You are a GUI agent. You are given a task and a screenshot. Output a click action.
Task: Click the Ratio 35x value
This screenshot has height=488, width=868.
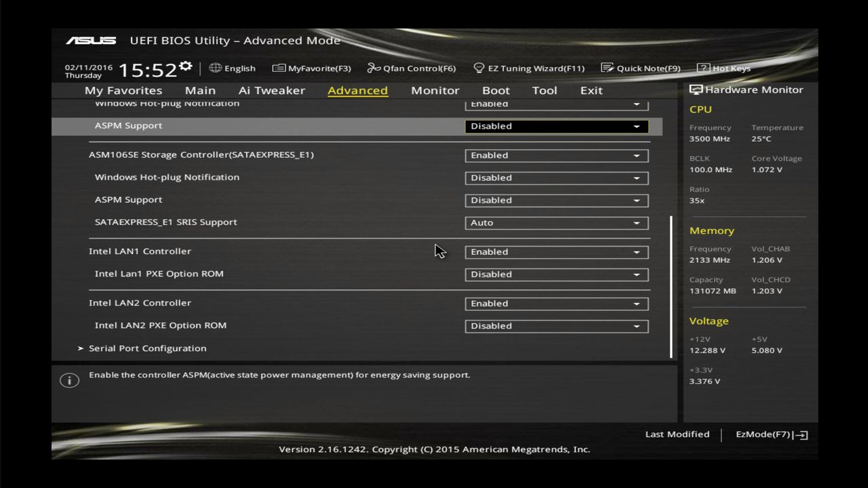[x=697, y=201]
